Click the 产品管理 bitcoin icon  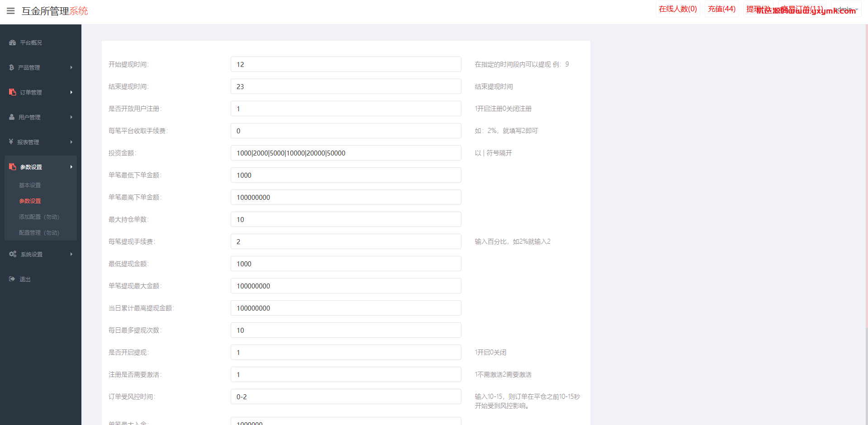point(11,67)
